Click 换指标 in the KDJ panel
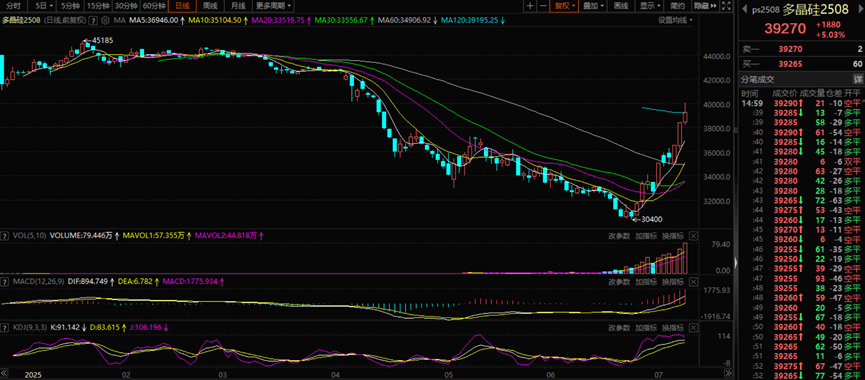Screen dimensions: 865x380 (x=672, y=328)
